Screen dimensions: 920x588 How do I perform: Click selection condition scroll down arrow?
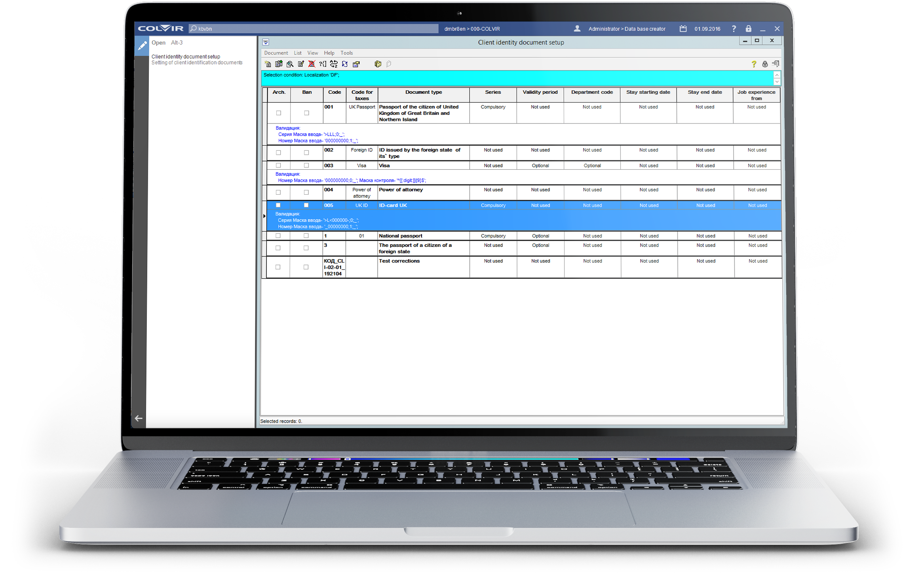pos(777,82)
